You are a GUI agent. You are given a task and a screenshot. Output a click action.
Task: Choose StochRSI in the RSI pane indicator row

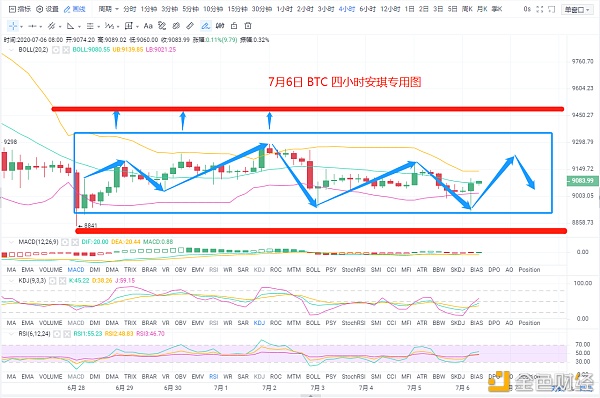pos(353,377)
